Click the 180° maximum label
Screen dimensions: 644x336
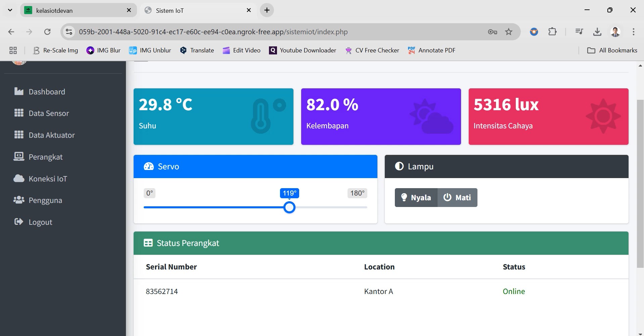pyautogui.click(x=357, y=193)
